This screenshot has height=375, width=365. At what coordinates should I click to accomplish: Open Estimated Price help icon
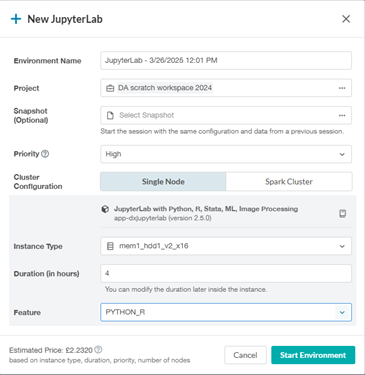pos(98,350)
